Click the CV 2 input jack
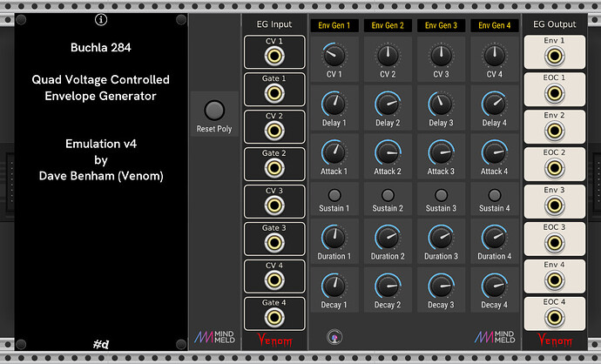The width and height of the screenshot is (601, 364). click(x=274, y=131)
